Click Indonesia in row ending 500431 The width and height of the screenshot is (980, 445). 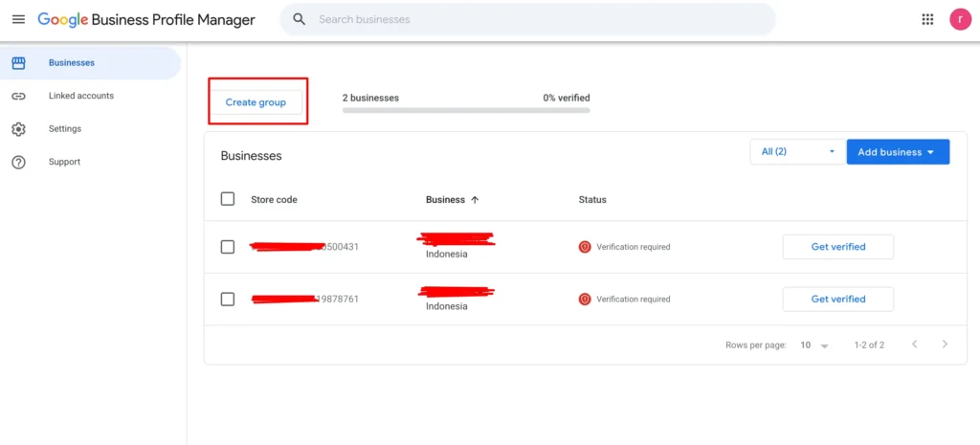coord(447,255)
